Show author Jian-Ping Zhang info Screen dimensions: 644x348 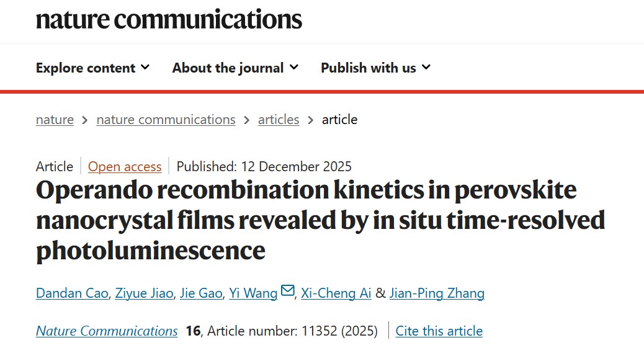point(437,293)
